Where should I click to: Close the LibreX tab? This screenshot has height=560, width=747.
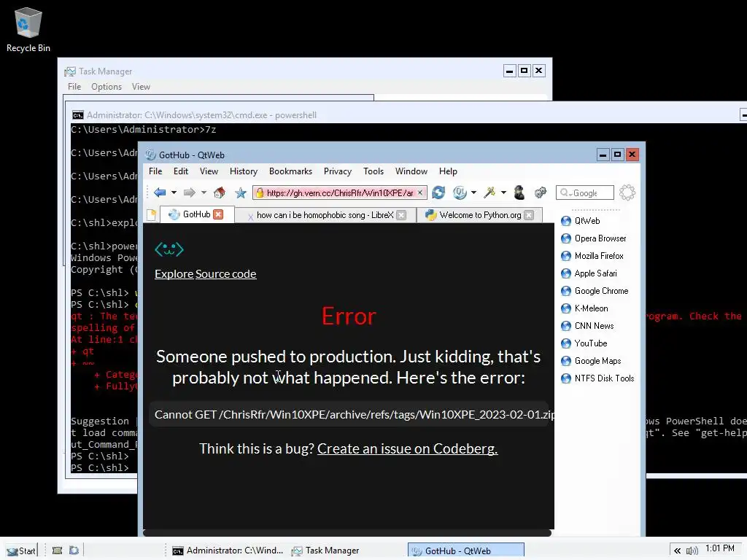point(402,215)
